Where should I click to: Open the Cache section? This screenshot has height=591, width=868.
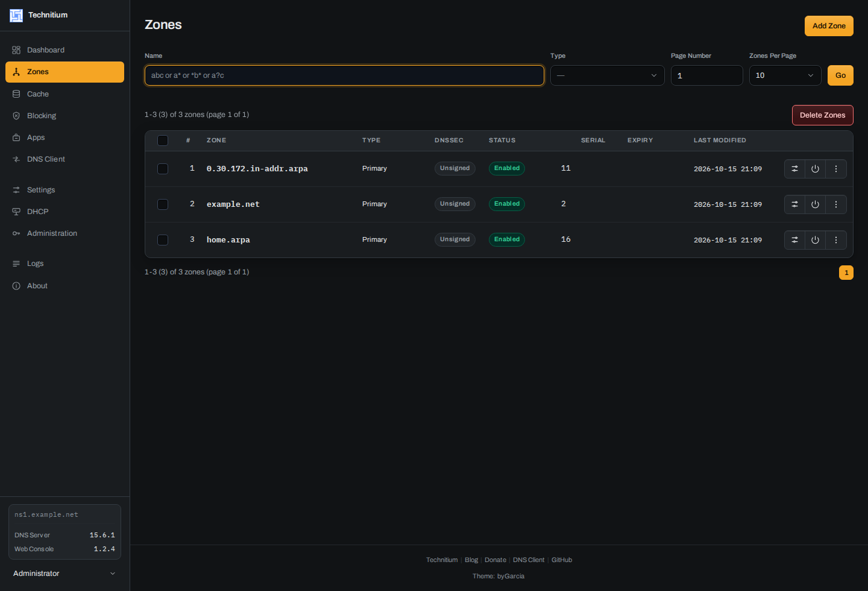click(x=64, y=94)
